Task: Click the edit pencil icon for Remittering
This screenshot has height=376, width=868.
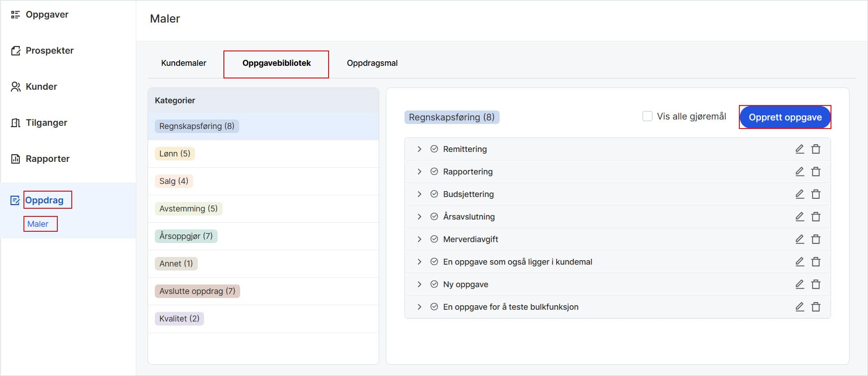Action: (799, 149)
